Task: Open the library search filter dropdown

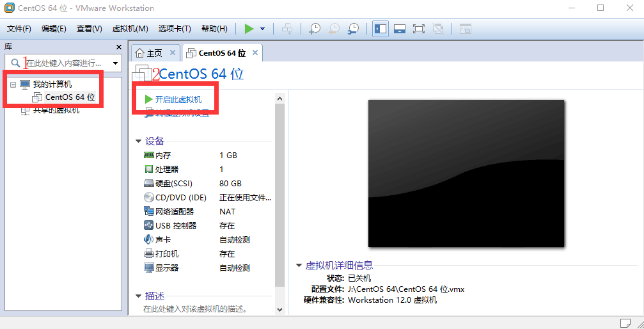Action: [x=115, y=63]
